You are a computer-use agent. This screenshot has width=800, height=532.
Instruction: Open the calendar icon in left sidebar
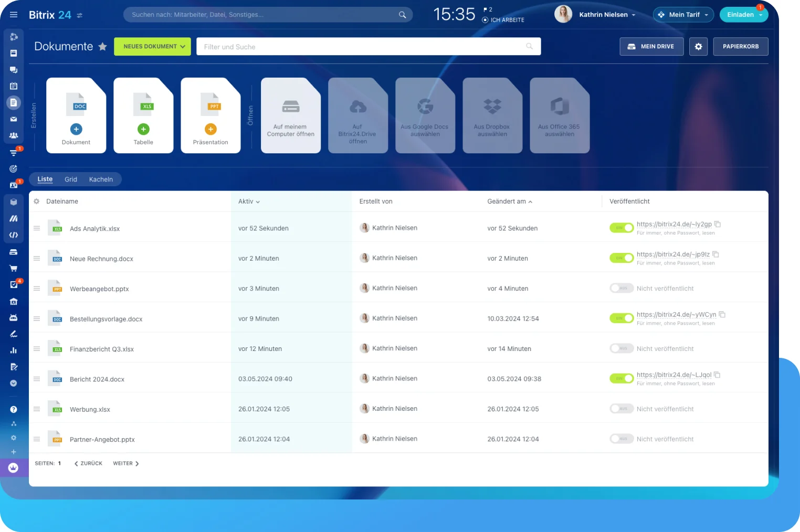tap(14, 86)
